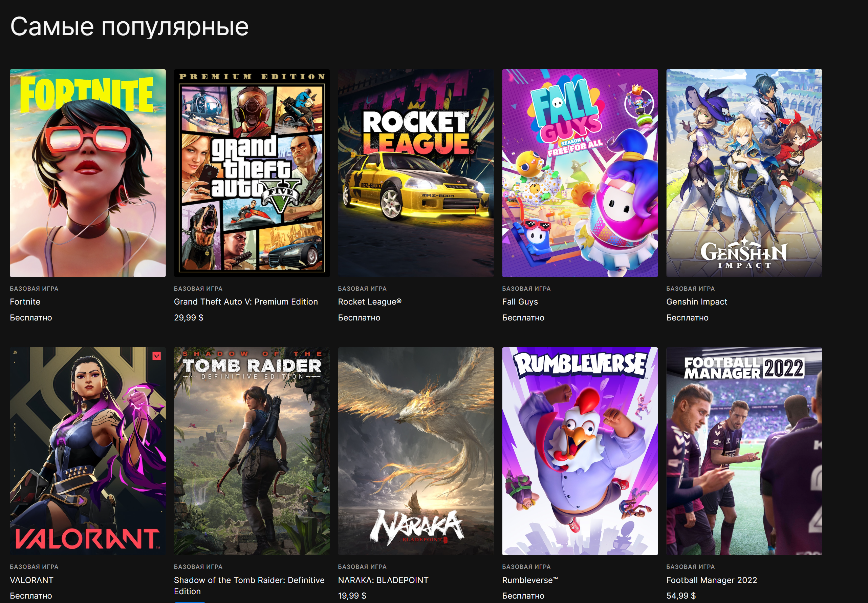Image resolution: width=868 pixels, height=603 pixels.
Task: Select the Rocket League cover image
Action: tap(416, 173)
